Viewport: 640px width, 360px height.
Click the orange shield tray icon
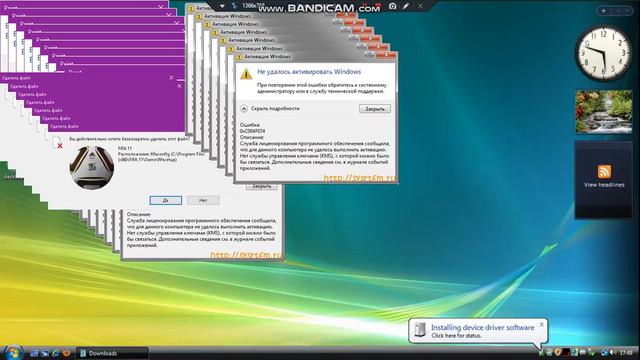pyautogui.click(x=557, y=352)
